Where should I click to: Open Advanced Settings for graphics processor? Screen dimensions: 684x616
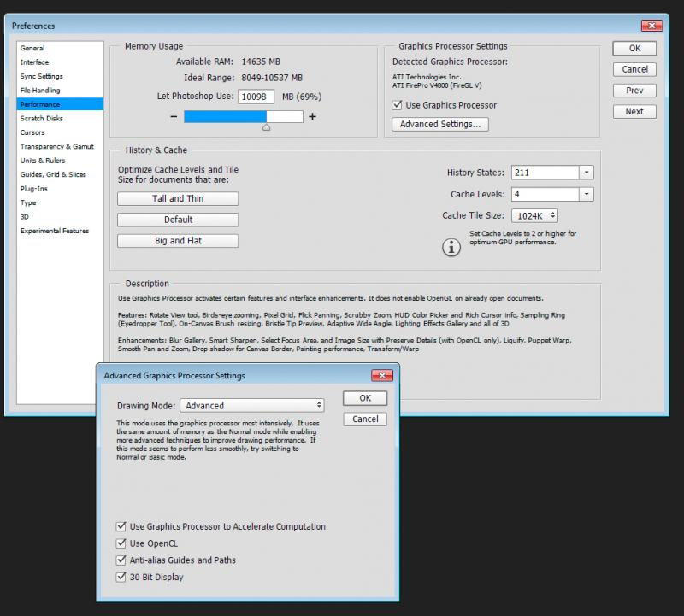click(x=440, y=124)
